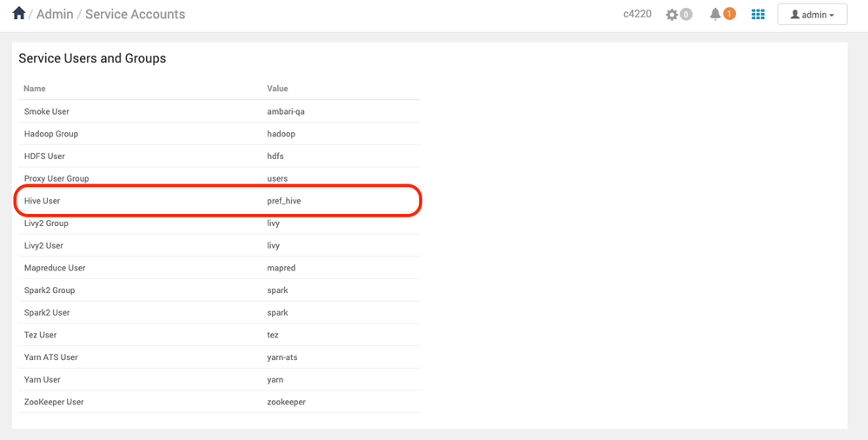Click the cluster name c4220
Viewport: 868px width, 440px height.
637,14
